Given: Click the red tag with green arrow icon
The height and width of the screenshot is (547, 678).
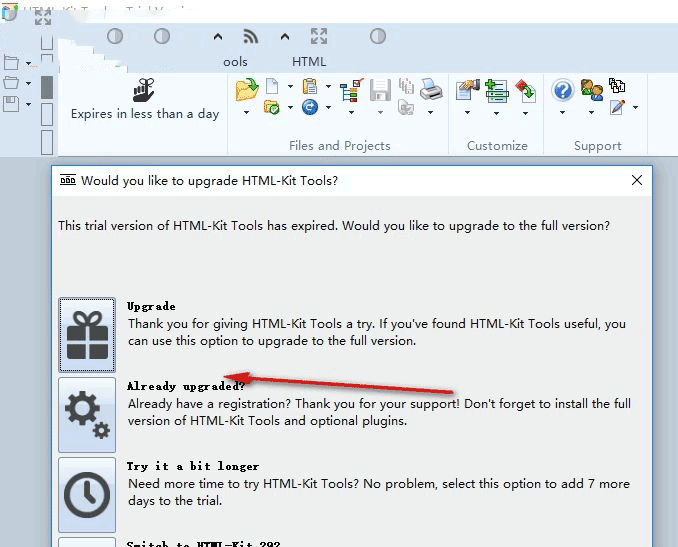Looking at the screenshot, I should click(x=525, y=90).
